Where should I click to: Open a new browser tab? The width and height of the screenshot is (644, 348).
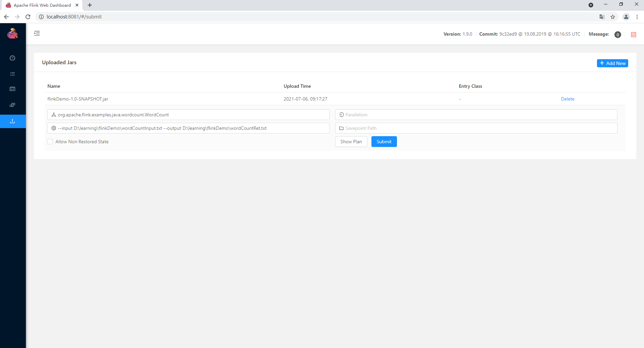click(90, 5)
